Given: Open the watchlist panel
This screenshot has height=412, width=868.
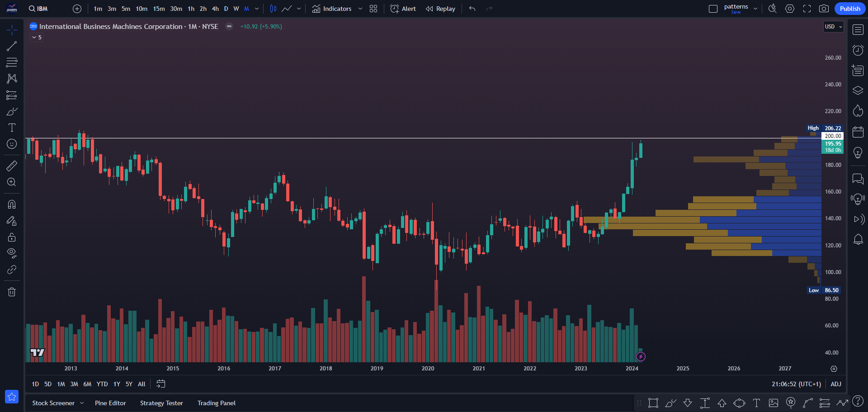Looking at the screenshot, I should (x=858, y=30).
